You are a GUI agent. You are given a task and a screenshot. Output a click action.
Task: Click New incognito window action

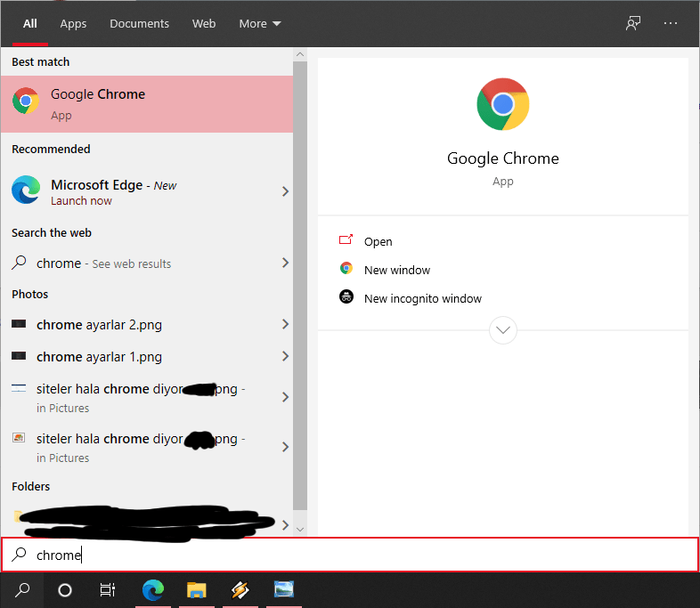click(422, 298)
